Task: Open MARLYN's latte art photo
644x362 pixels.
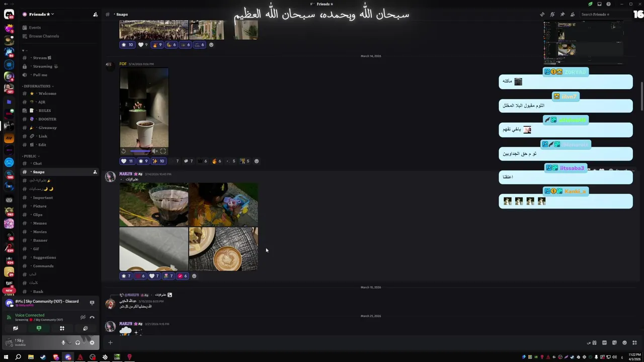Action: [223, 249]
